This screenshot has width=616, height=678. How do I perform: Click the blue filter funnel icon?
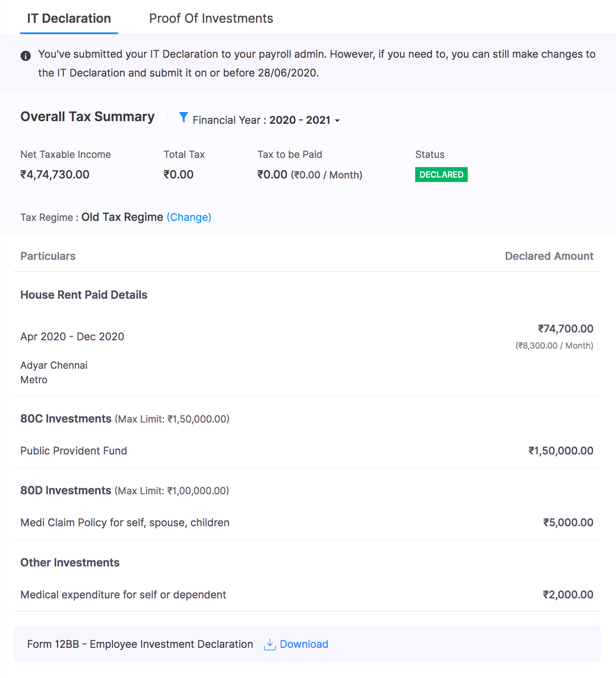(184, 117)
